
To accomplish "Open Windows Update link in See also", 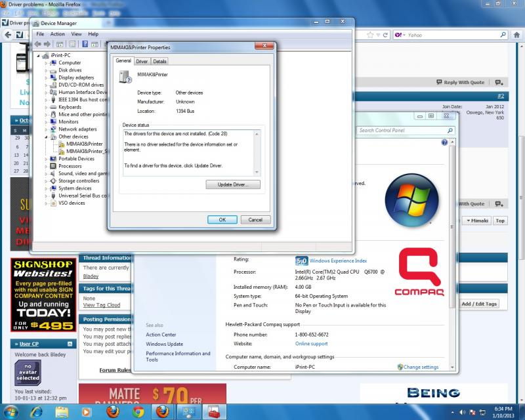I will [165, 344].
